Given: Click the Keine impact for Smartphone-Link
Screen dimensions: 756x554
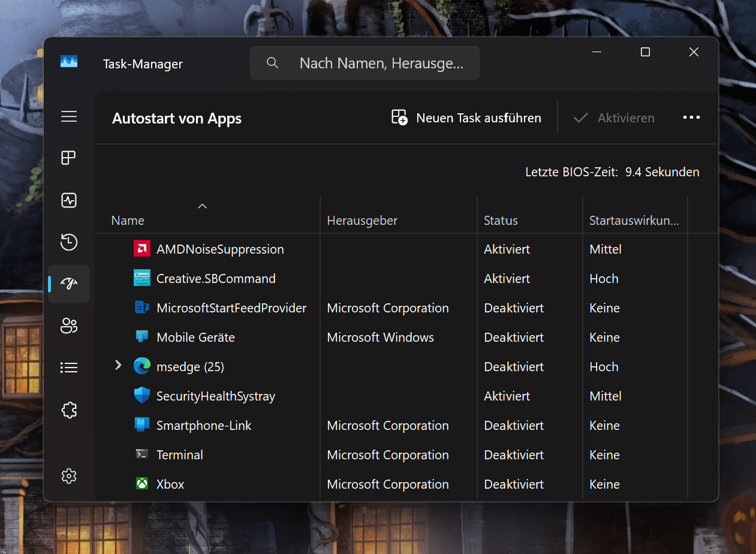Looking at the screenshot, I should 604,425.
